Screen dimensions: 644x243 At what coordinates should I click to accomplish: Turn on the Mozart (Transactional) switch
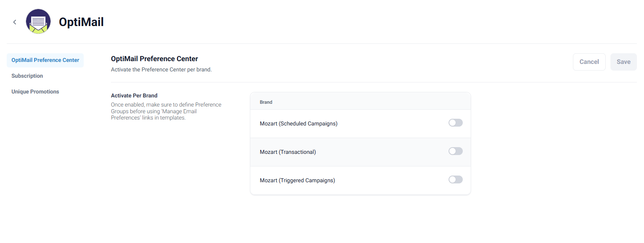[456, 151]
